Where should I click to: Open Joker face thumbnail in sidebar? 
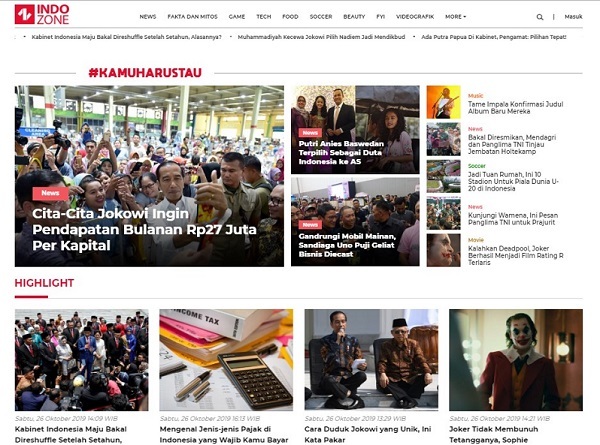pyautogui.click(x=443, y=250)
